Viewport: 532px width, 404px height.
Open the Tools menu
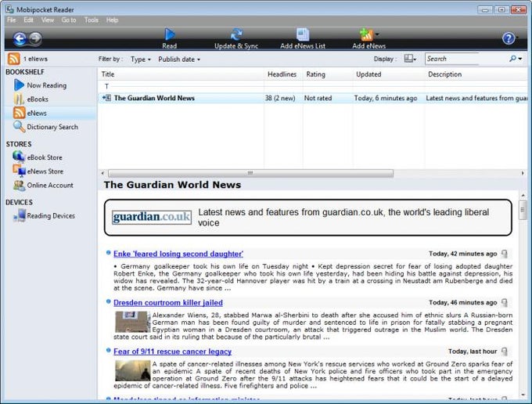92,20
